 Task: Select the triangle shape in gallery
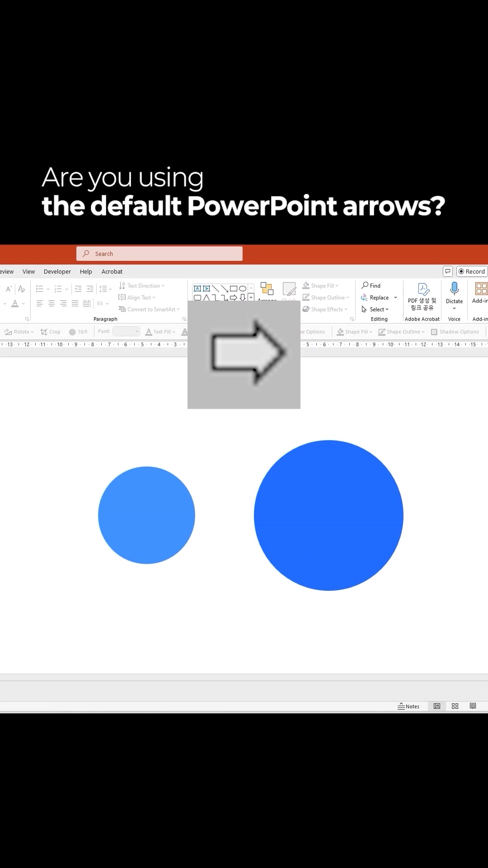click(x=206, y=297)
